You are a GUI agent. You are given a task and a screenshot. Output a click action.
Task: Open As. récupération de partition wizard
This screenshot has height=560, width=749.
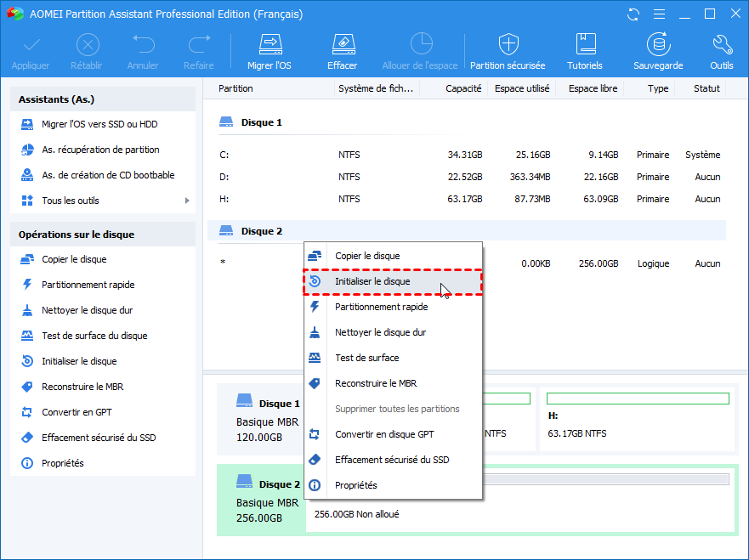pos(100,150)
